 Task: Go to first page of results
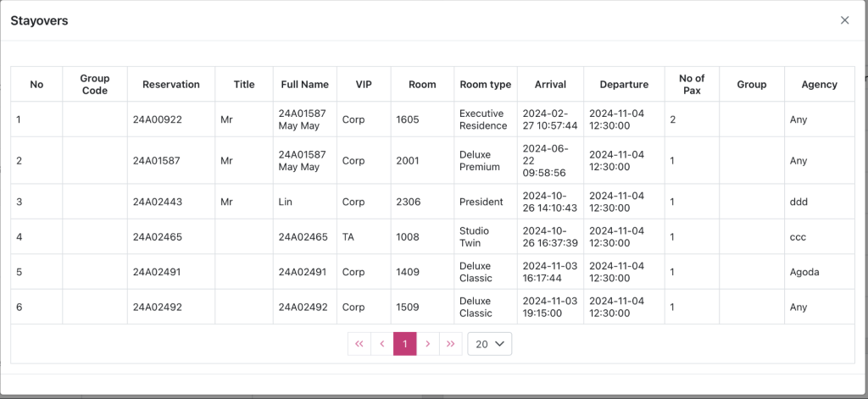tap(359, 344)
